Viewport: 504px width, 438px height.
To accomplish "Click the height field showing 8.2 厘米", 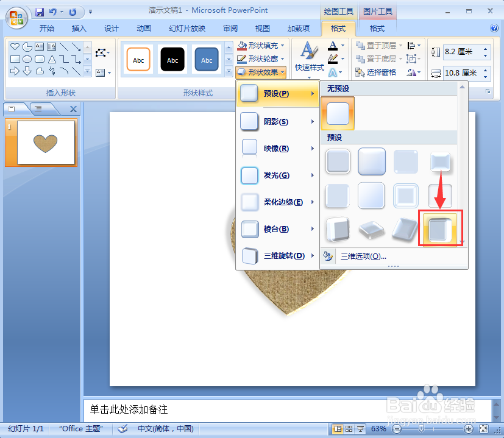I will pos(461,52).
